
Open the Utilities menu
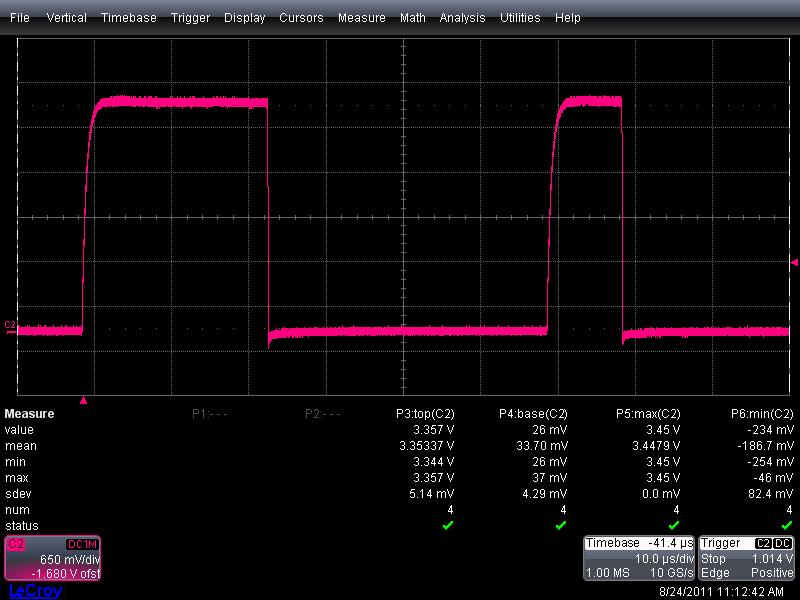519,17
